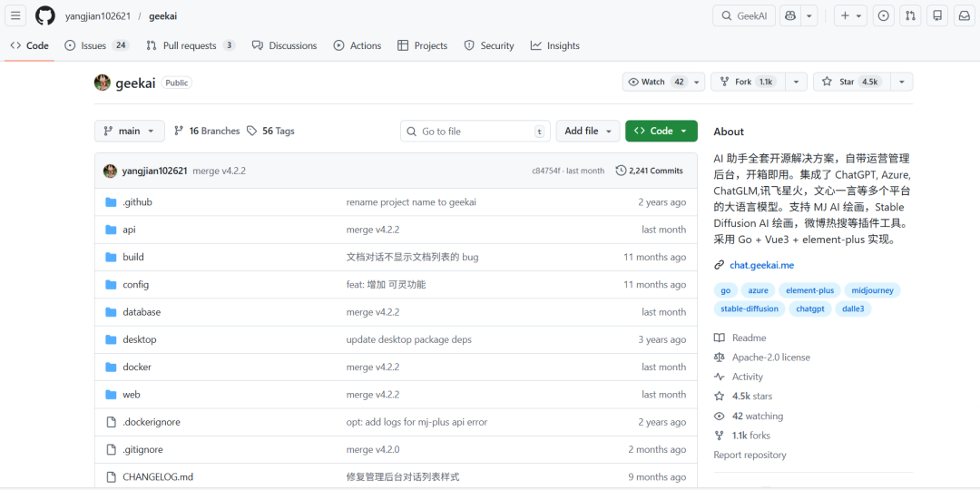This screenshot has height=490, width=980.
Task: Click the Go to file search field
Action: point(475,132)
